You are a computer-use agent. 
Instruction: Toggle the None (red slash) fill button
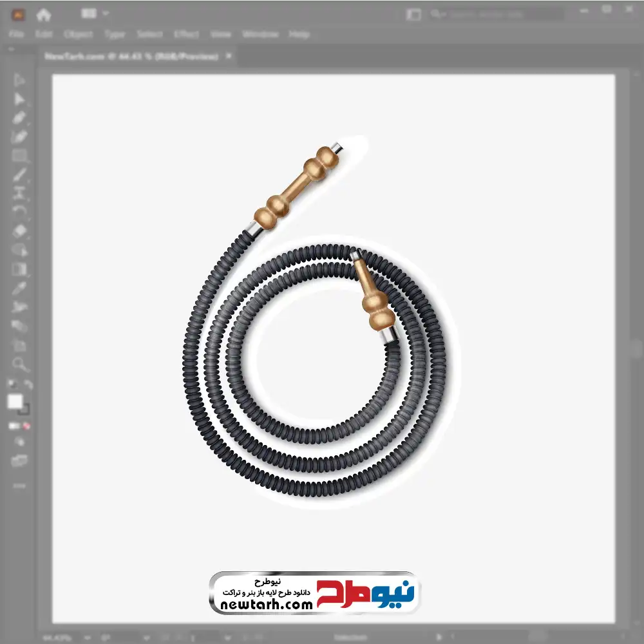pos(26,426)
